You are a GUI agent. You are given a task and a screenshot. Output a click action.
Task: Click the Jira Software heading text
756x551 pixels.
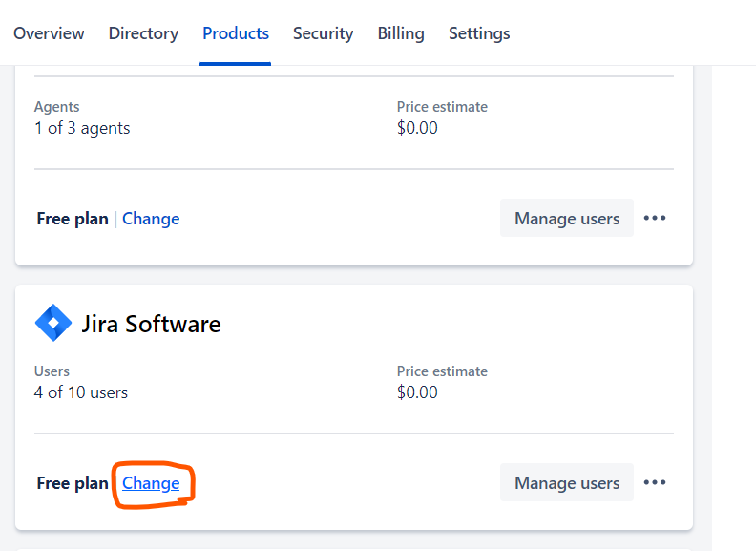pyautogui.click(x=151, y=324)
